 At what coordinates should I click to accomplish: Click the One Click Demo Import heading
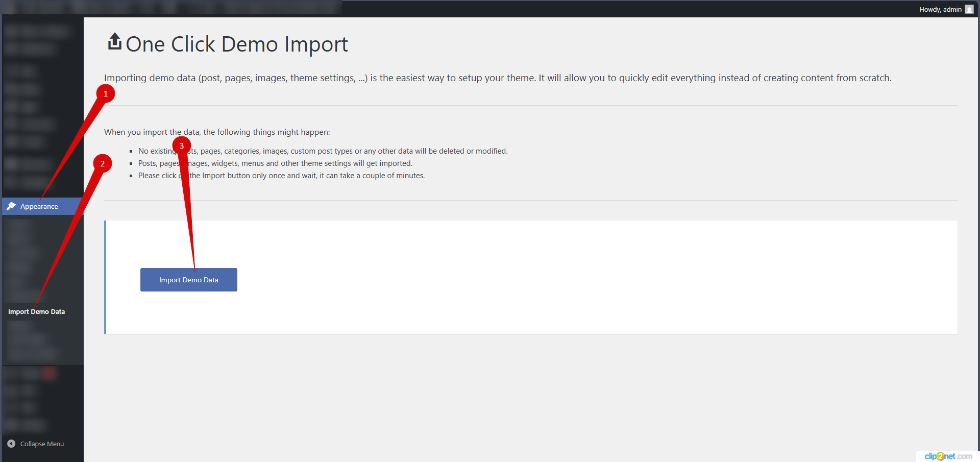tap(236, 44)
